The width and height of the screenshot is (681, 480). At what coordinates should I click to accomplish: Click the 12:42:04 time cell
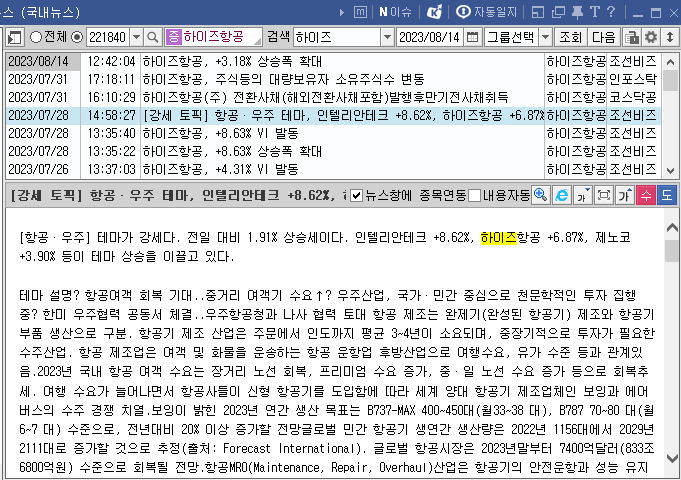111,62
